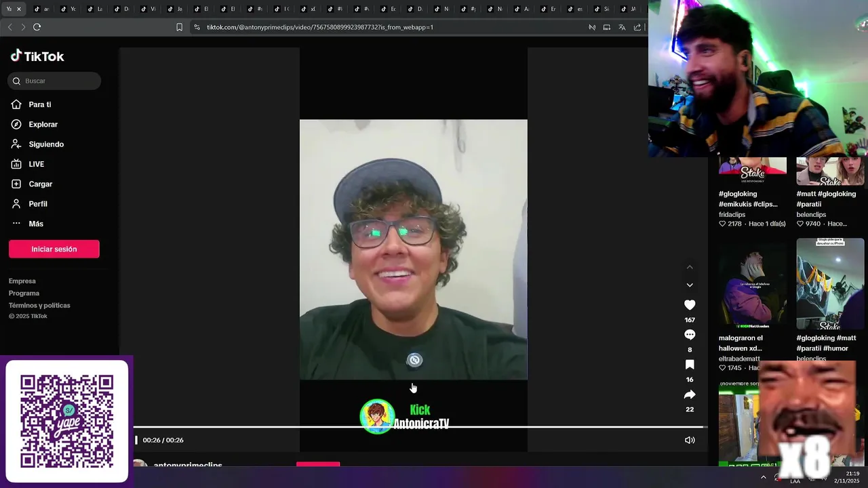The image size is (868, 488).
Task: Reload the TikTok page
Action: [37, 27]
